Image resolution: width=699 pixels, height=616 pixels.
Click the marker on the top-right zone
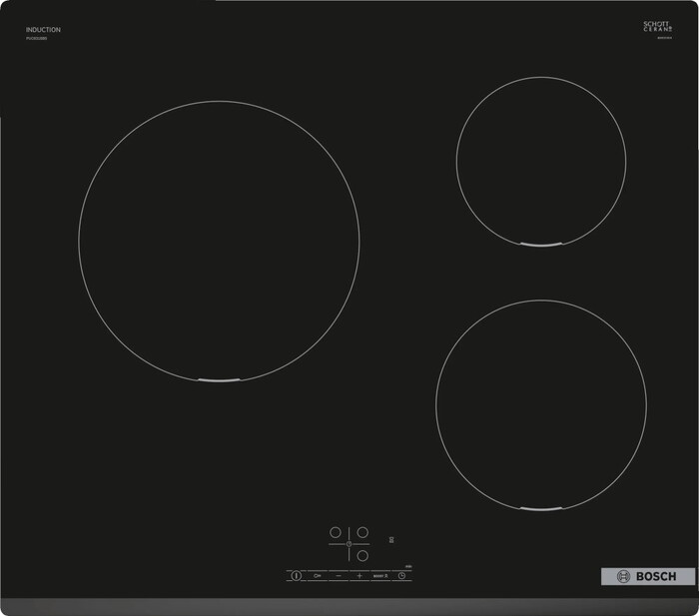tap(540, 244)
